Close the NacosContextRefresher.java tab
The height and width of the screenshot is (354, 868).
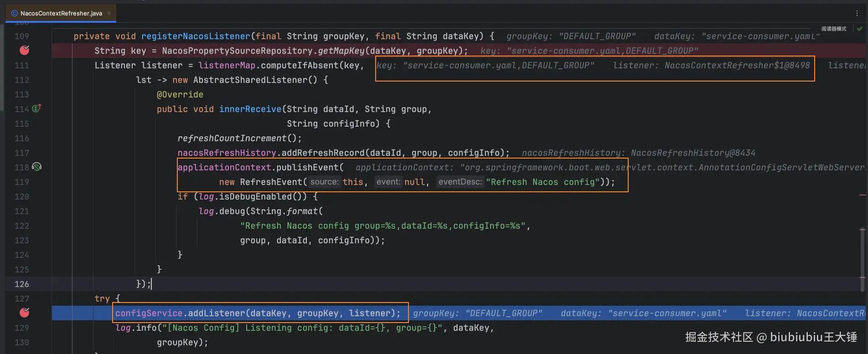109,13
